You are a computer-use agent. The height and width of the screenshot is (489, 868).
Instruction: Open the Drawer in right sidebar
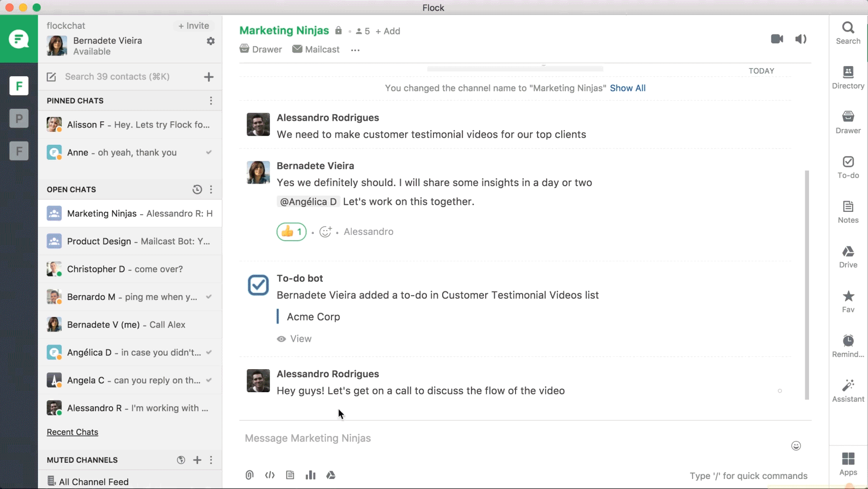click(x=848, y=123)
